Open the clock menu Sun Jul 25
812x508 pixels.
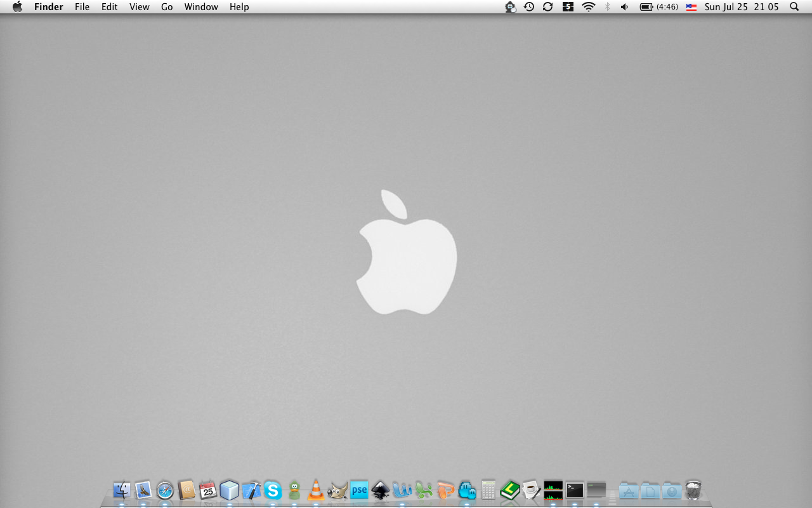pyautogui.click(x=742, y=7)
